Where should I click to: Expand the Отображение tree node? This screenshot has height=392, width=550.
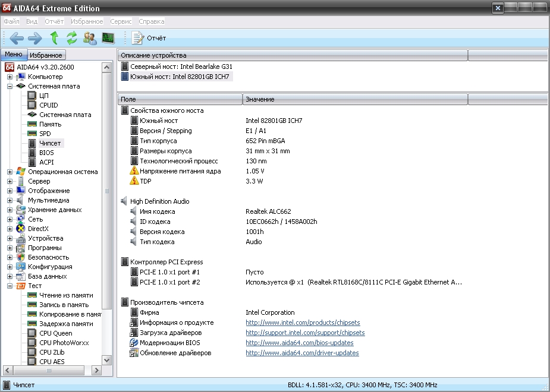[10, 191]
